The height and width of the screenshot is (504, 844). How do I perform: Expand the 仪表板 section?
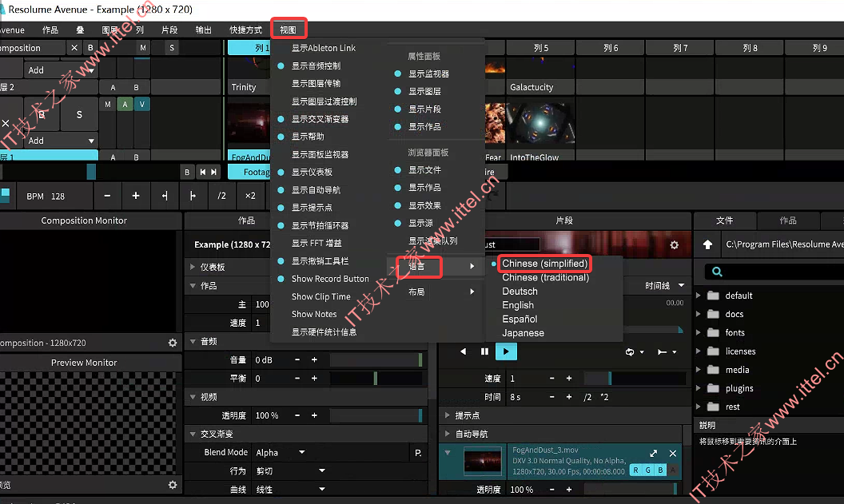[193, 267]
